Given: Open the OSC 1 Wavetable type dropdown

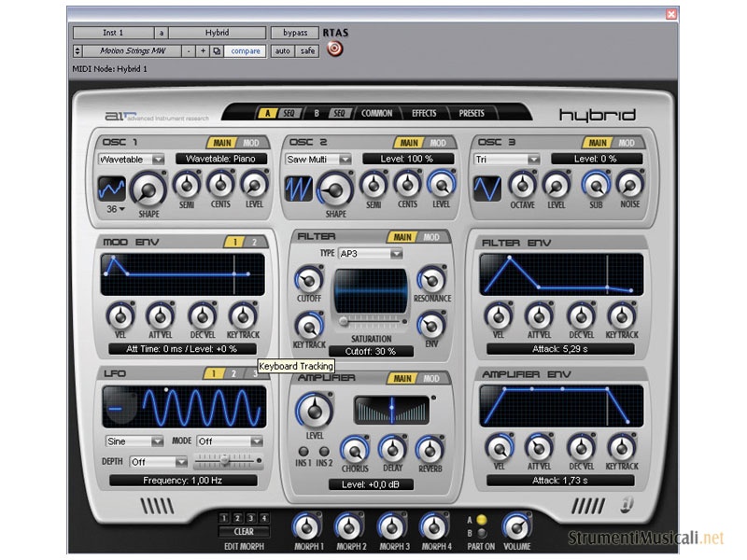Looking at the screenshot, I should tap(132, 160).
